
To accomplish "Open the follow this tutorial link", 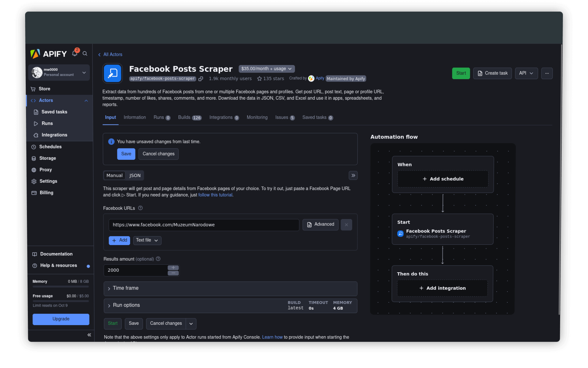I will [x=215, y=195].
